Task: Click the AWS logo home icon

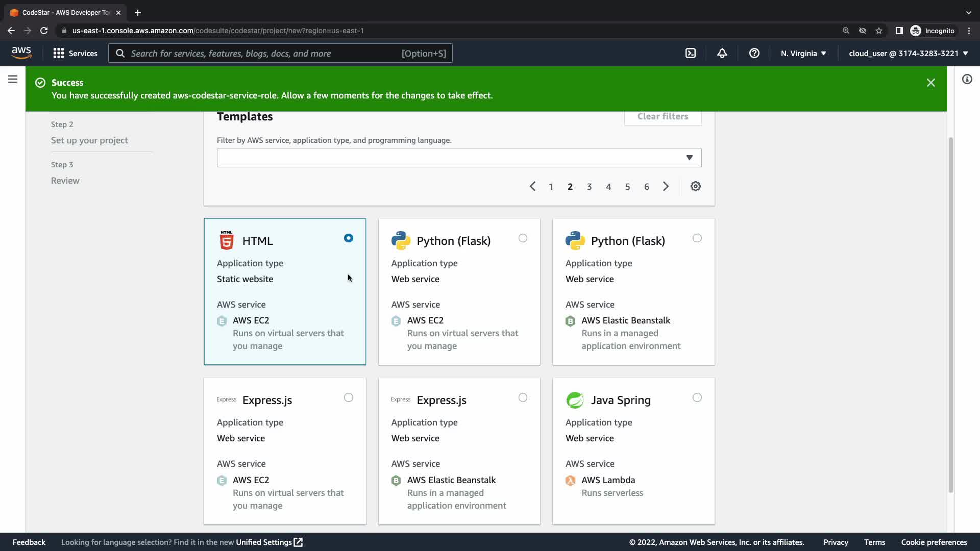Action: click(x=21, y=53)
